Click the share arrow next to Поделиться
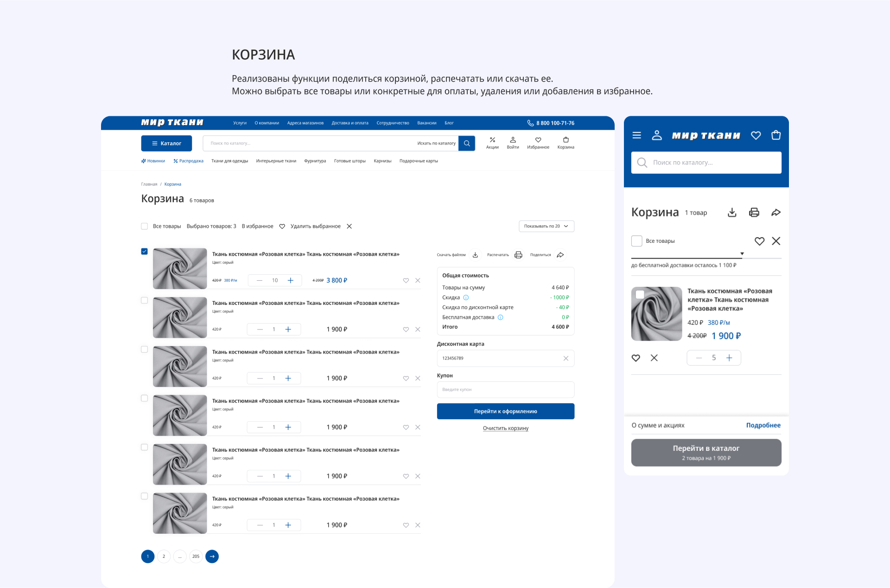Image resolution: width=890 pixels, height=588 pixels. [x=560, y=255]
